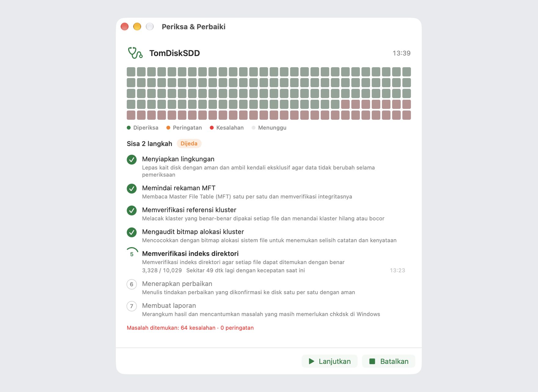This screenshot has height=392, width=538.
Task: Click the Kesalahan legend red dot
Action: (212, 128)
